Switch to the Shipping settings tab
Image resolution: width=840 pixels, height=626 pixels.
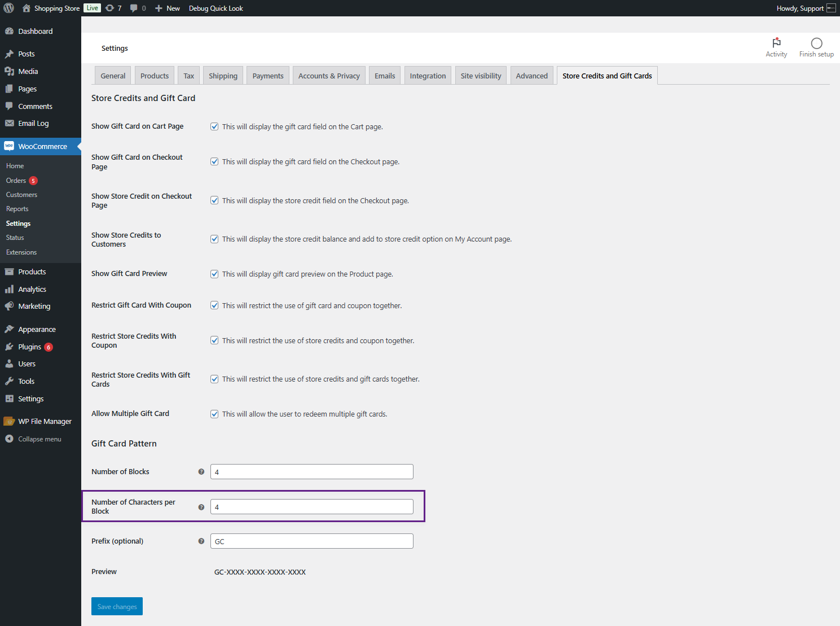click(223, 76)
